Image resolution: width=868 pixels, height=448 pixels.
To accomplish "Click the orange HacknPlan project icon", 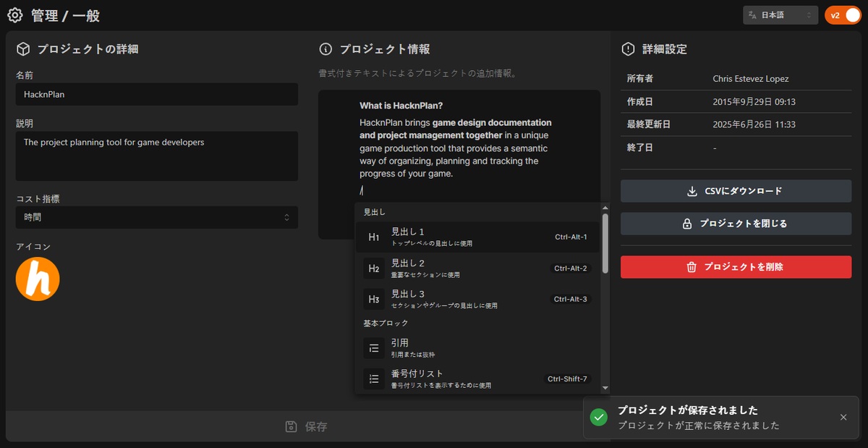I will point(38,279).
